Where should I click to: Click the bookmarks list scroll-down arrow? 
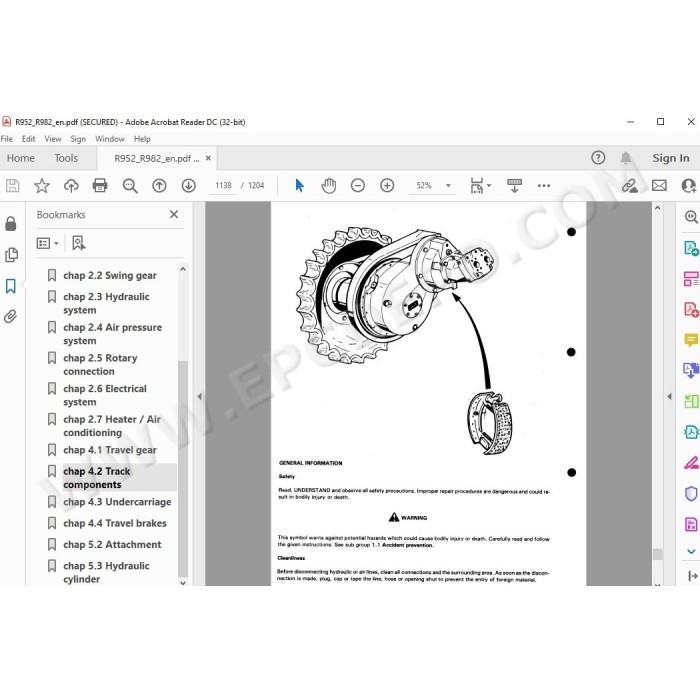(x=183, y=582)
